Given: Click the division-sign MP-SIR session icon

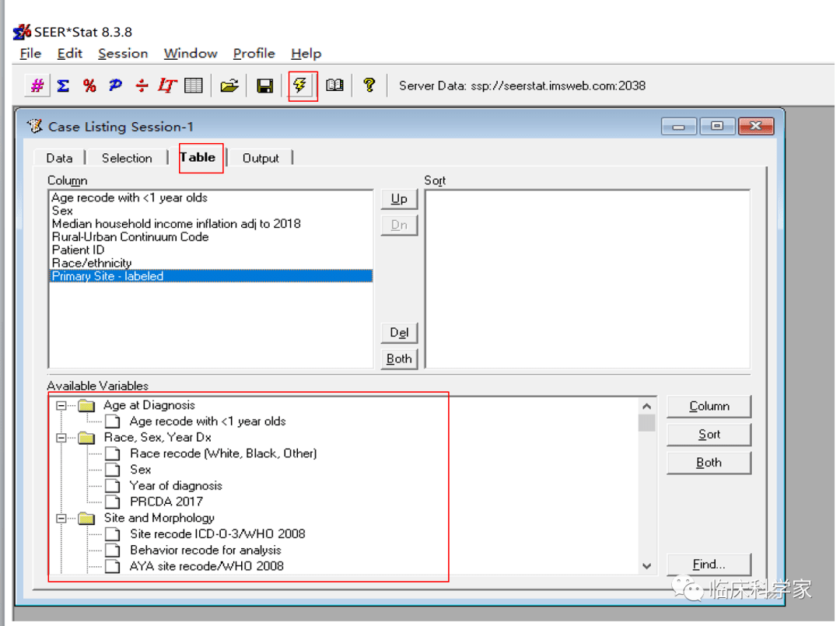Looking at the screenshot, I should pyautogui.click(x=141, y=86).
